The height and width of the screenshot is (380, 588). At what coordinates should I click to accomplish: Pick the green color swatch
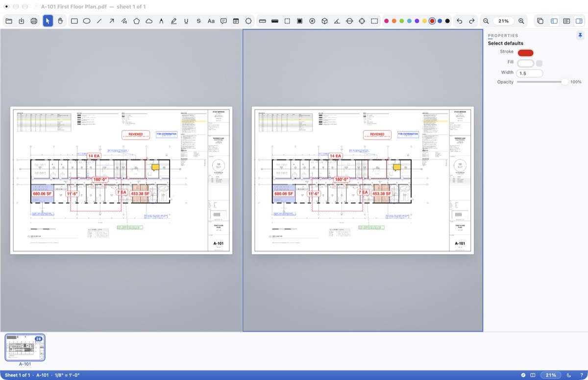coord(402,21)
